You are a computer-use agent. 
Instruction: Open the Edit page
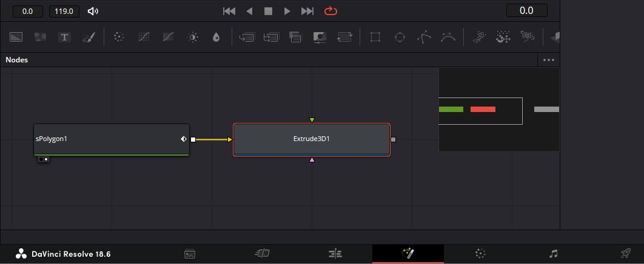(335, 254)
